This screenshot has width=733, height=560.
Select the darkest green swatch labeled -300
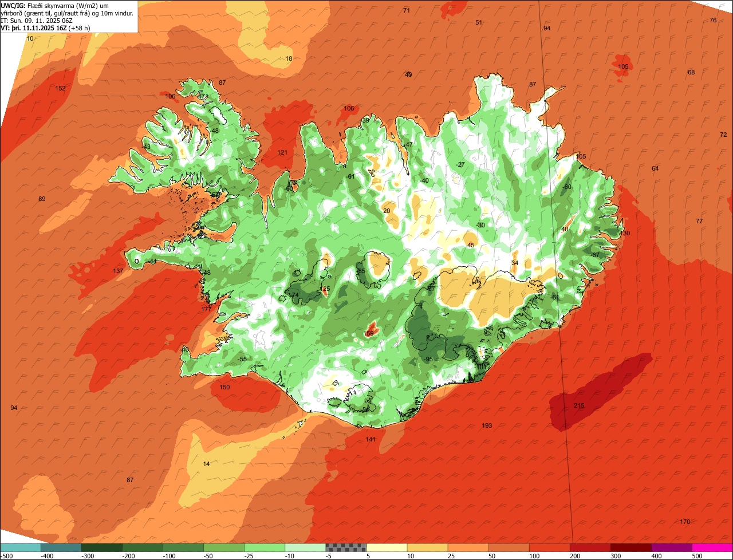102,547
